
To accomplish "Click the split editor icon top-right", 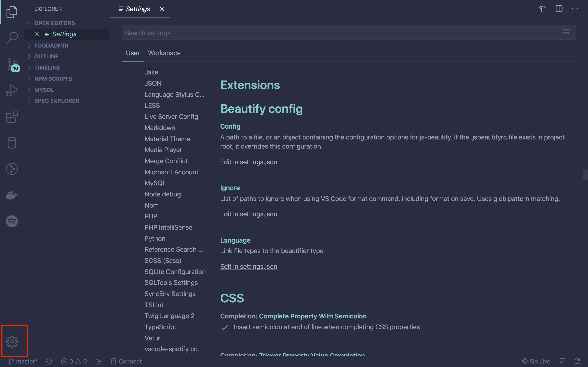I will (x=559, y=9).
